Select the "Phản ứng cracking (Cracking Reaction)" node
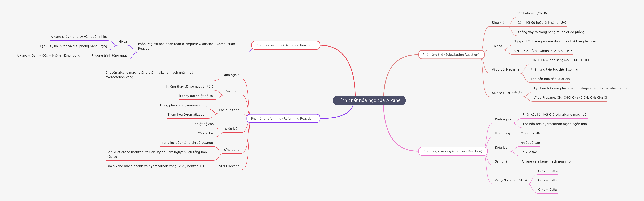644x201 pixels. [453, 151]
